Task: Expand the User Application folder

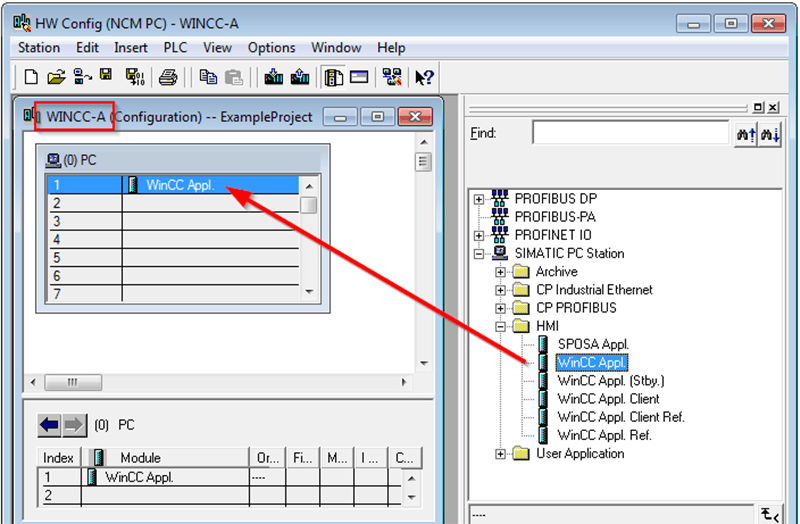Action: pyautogui.click(x=501, y=454)
